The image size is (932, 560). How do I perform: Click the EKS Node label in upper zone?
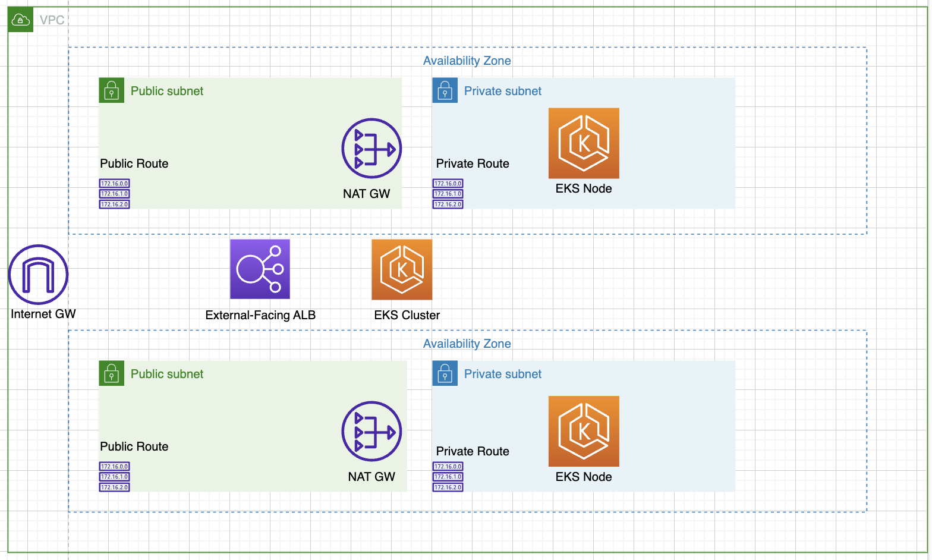pos(584,188)
